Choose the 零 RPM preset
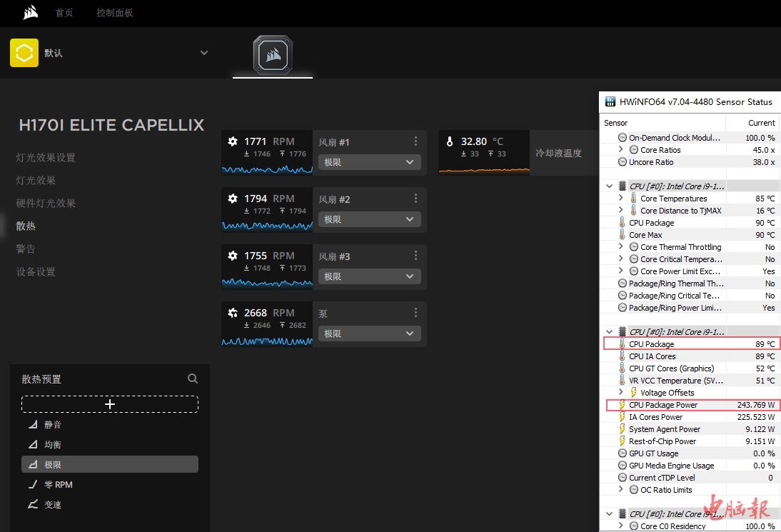This screenshot has width=781, height=532. (59, 485)
